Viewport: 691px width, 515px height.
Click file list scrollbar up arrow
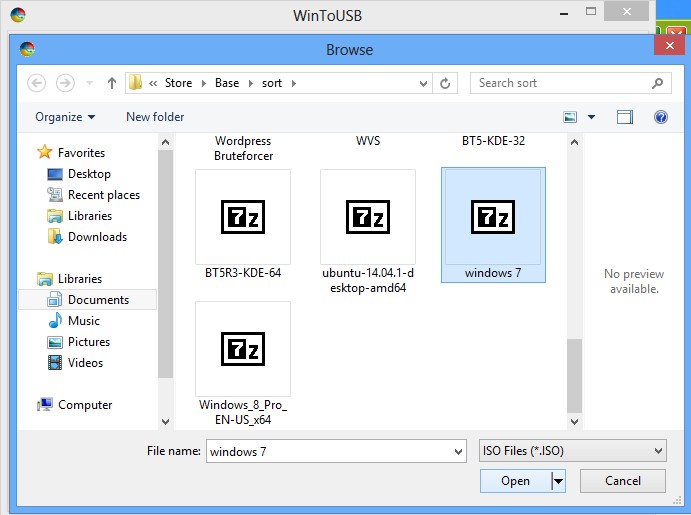tap(574, 142)
